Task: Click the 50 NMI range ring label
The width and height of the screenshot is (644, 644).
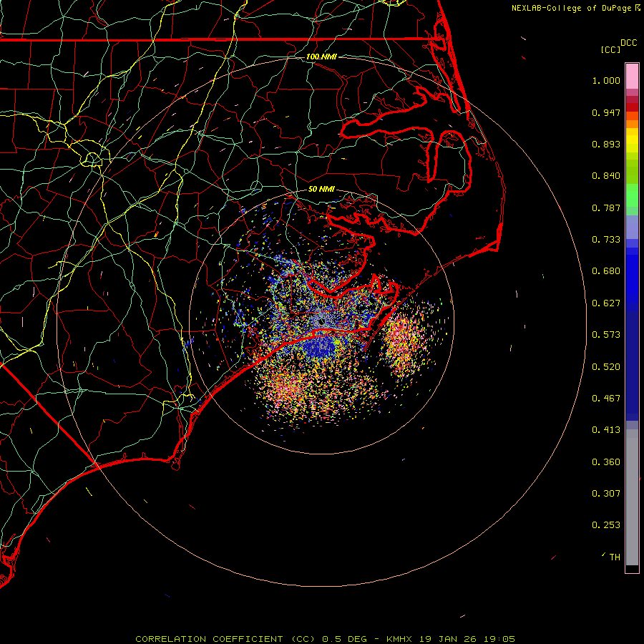Action: pos(321,190)
